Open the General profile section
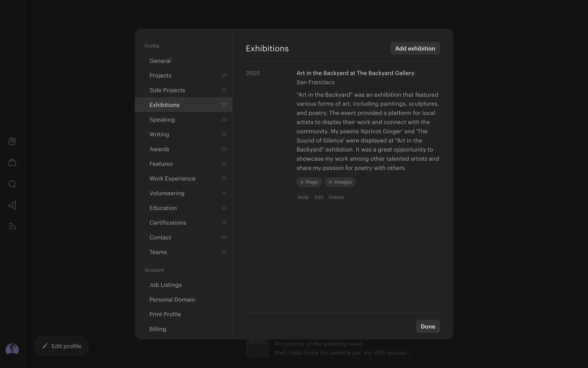Image resolution: width=588 pixels, height=368 pixels. [x=160, y=61]
